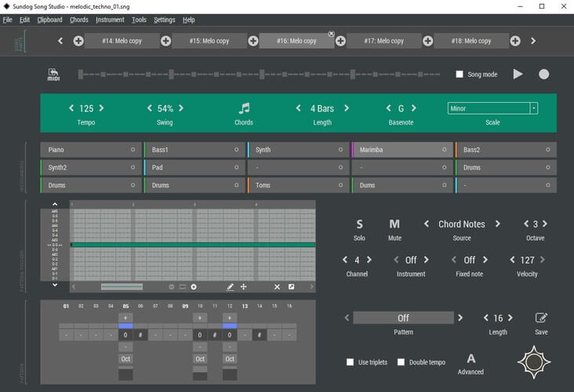Add part between #14 and #15
Image resolution: width=574 pixels, height=392 pixels.
coord(165,41)
